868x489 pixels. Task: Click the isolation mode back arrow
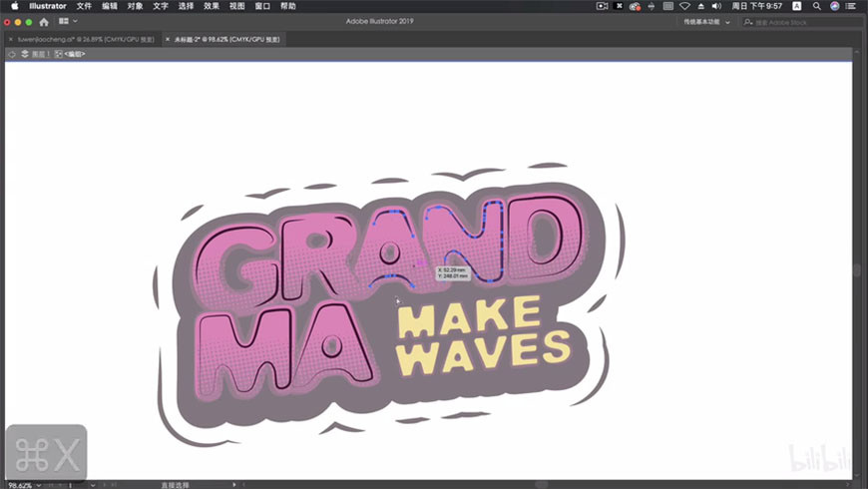[11, 54]
